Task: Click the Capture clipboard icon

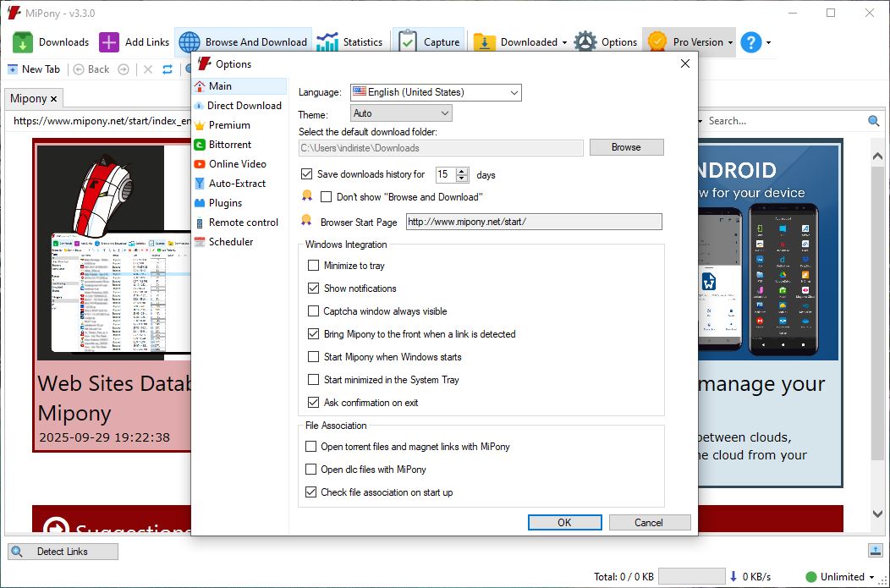Action: [x=408, y=42]
